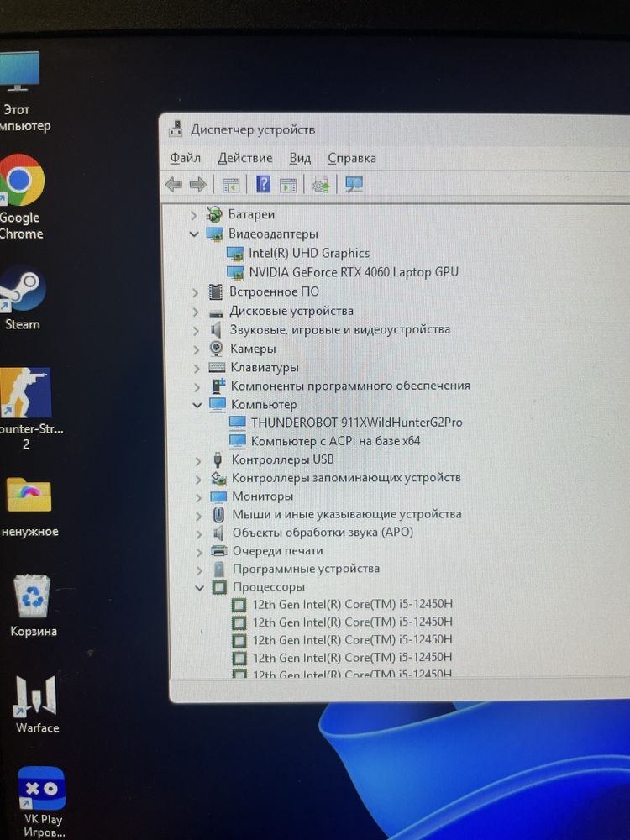The height and width of the screenshot is (840, 630).
Task: Click the Контроллеры запоминающих устройств icon
Action: coord(218,478)
